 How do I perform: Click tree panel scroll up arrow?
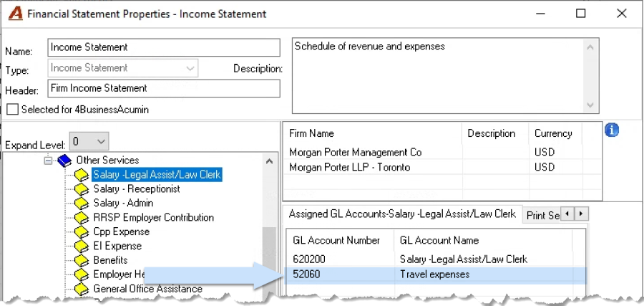coord(270,161)
